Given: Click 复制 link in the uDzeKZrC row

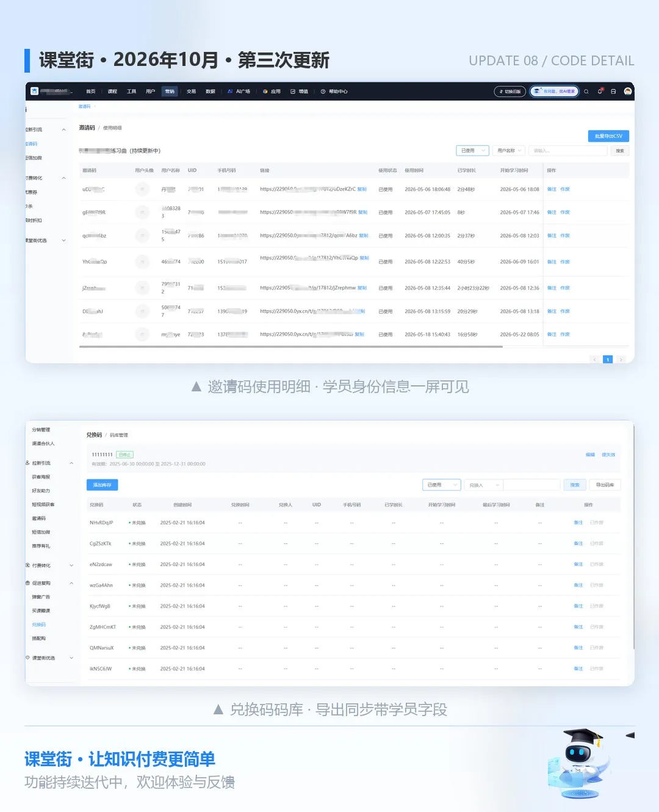Looking at the screenshot, I should pyautogui.click(x=362, y=189).
